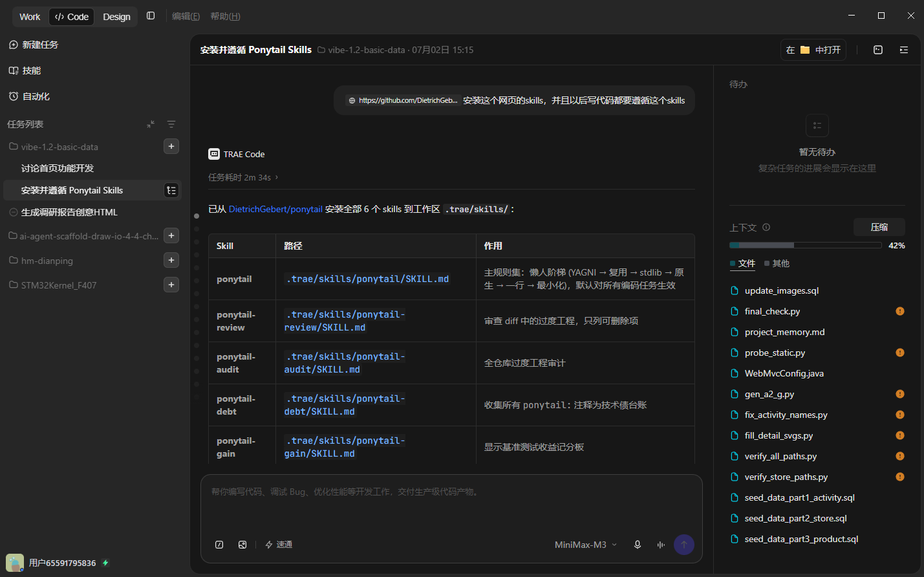Click the context usage progress bar
This screenshot has height=577, width=924.
pyautogui.click(x=806, y=245)
